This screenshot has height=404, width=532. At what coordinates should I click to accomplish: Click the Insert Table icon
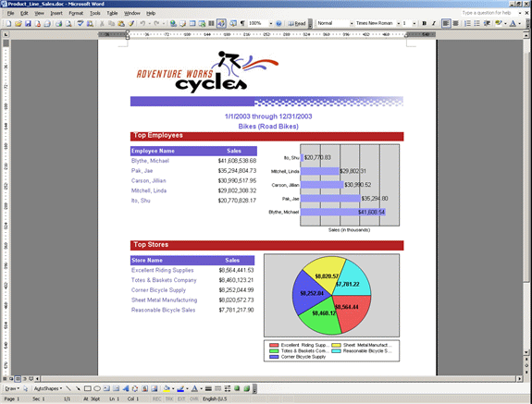click(192, 23)
